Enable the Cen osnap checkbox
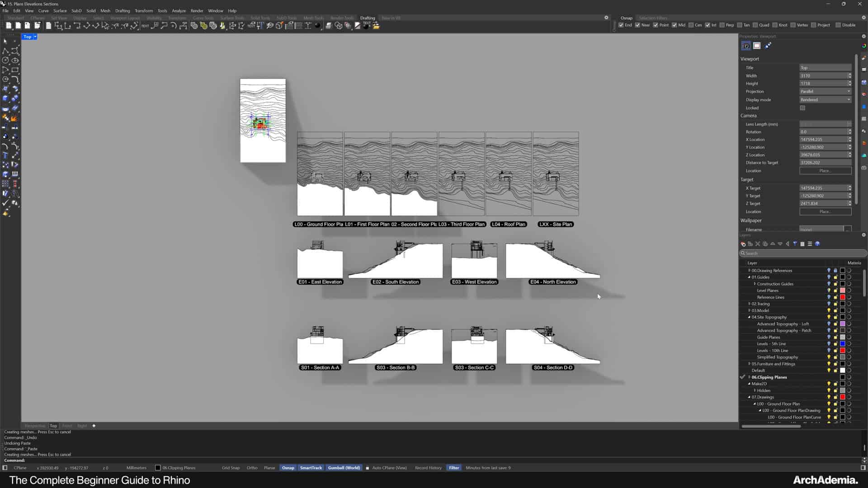 (691, 25)
